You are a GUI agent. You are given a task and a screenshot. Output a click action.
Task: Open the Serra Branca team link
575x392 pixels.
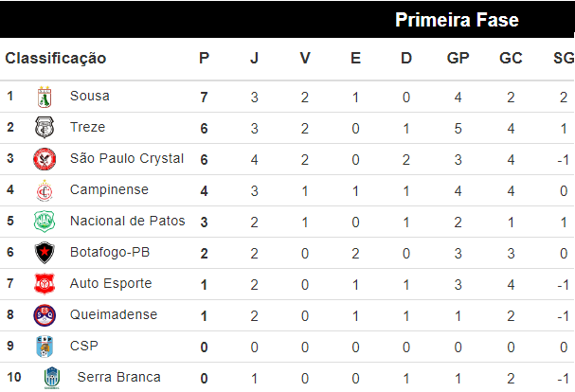(x=118, y=377)
